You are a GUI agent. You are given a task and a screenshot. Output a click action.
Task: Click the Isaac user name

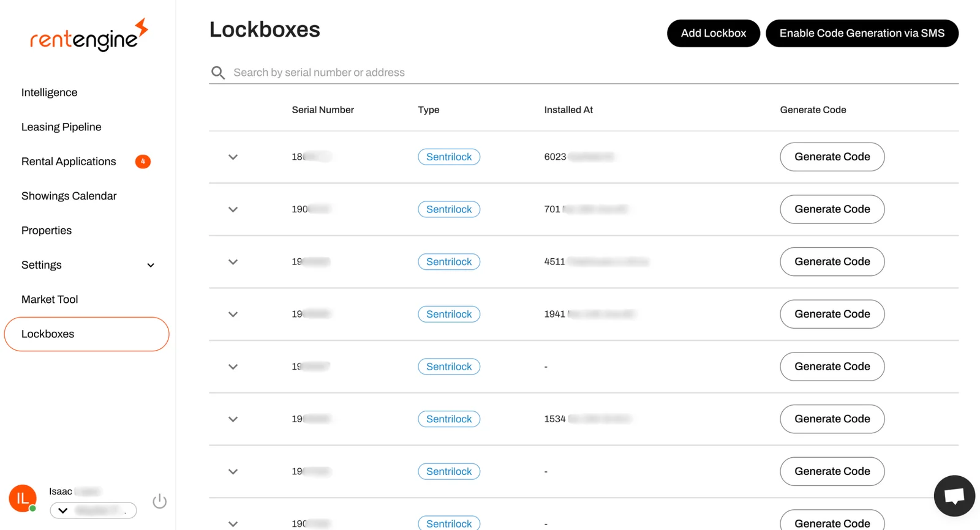(x=74, y=491)
